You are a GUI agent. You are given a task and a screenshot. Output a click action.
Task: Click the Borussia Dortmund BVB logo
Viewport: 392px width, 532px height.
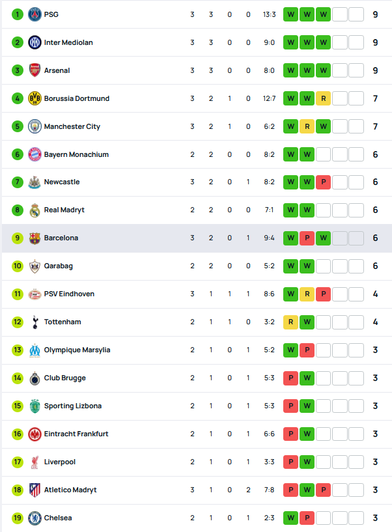(x=35, y=98)
